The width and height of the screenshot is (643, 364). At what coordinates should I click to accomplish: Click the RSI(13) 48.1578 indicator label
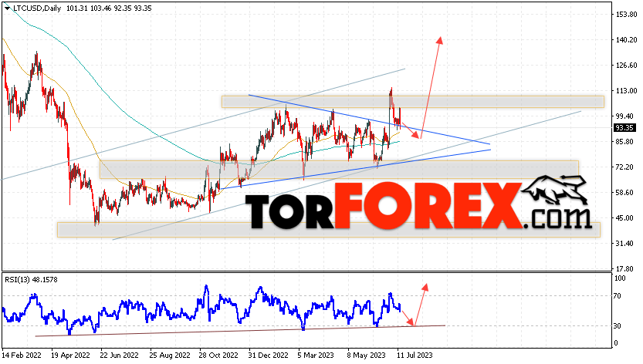coord(31,280)
